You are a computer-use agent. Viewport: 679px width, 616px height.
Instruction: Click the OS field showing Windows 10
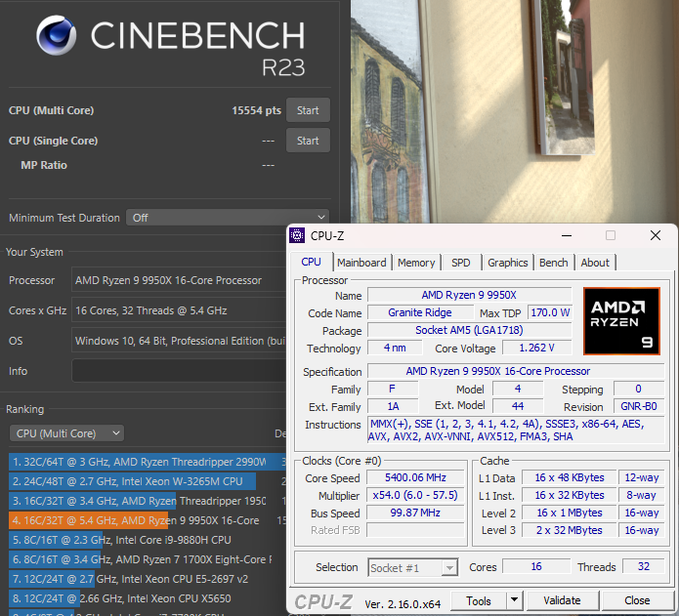(x=179, y=341)
